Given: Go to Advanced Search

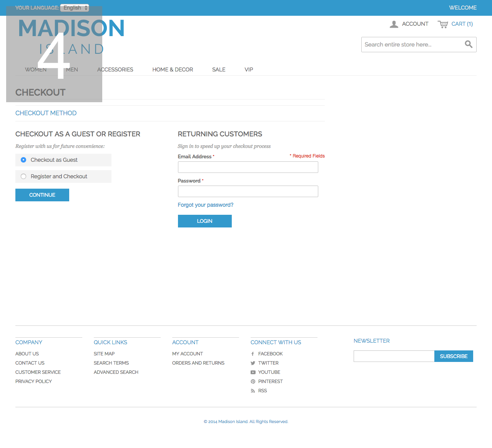Looking at the screenshot, I should (x=116, y=372).
